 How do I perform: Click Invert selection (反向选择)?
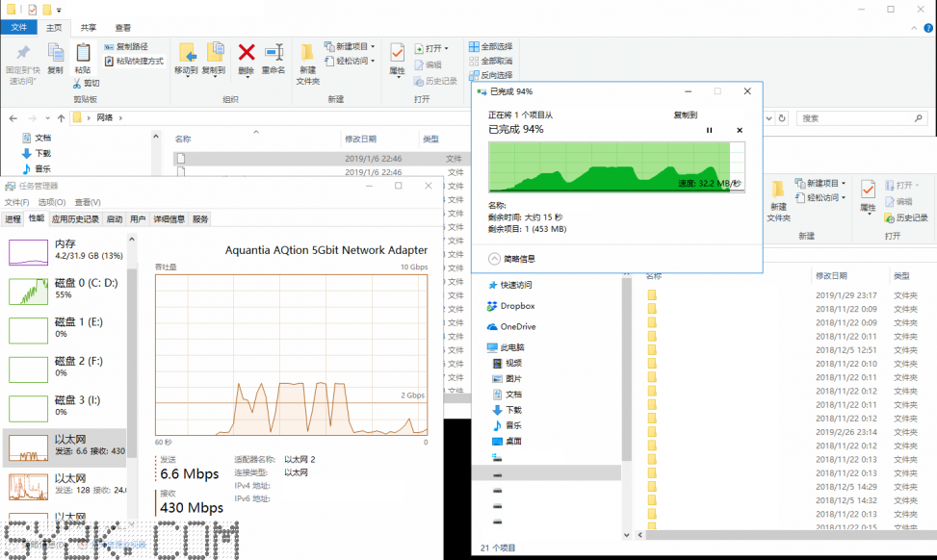click(x=490, y=75)
